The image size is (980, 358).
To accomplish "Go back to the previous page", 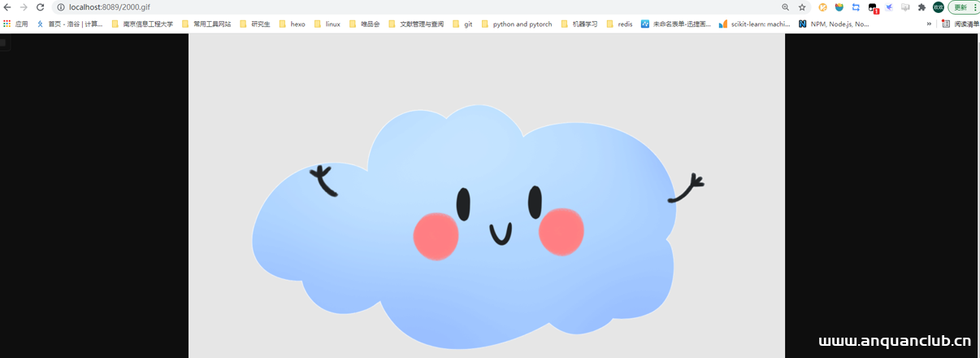I will point(7,7).
